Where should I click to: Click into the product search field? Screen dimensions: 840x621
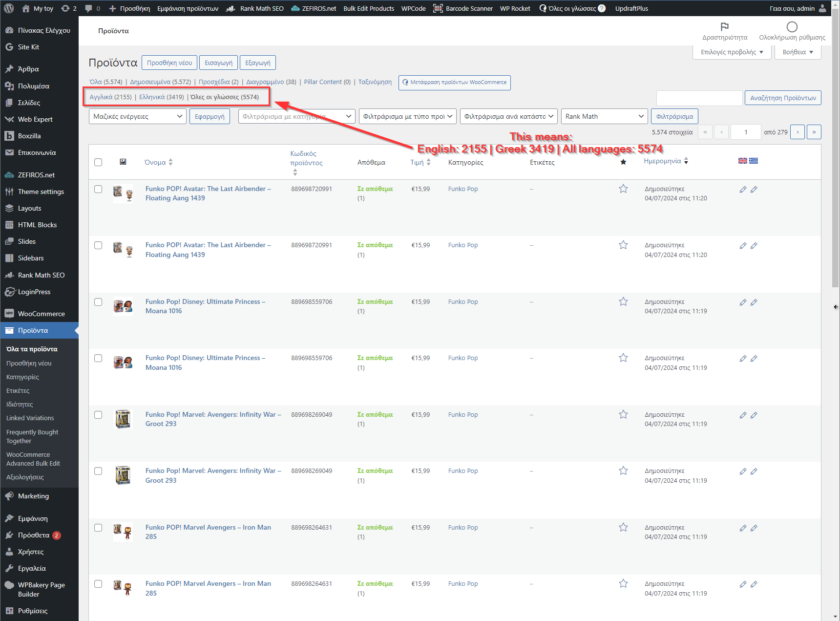[699, 98]
